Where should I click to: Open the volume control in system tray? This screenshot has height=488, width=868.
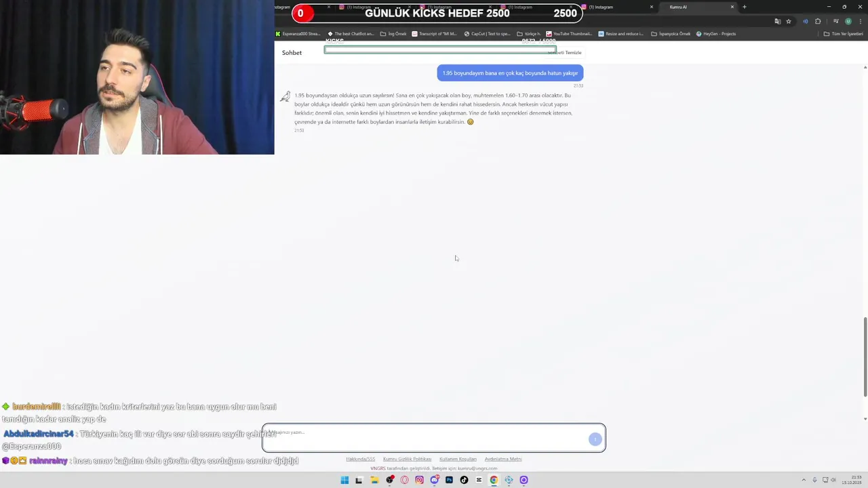coord(833,480)
